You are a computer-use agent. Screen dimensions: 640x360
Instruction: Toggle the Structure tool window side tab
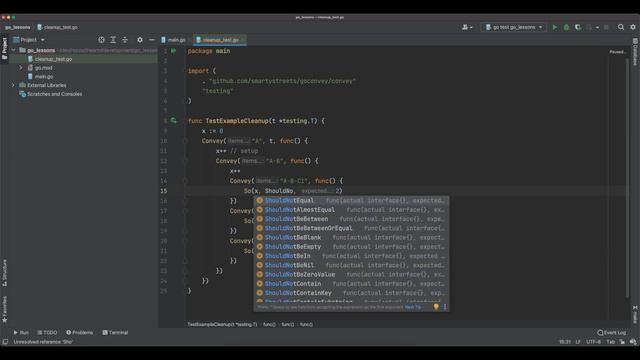[4, 272]
